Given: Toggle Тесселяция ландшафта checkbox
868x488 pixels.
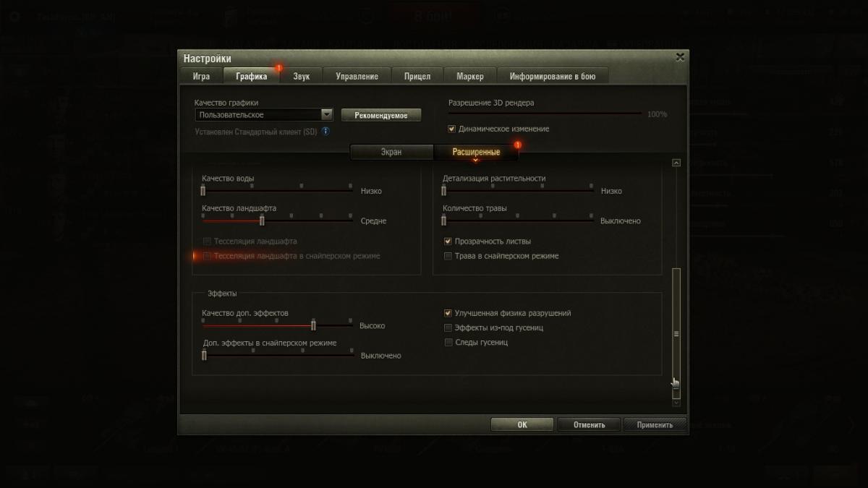Looking at the screenshot, I should tap(207, 241).
